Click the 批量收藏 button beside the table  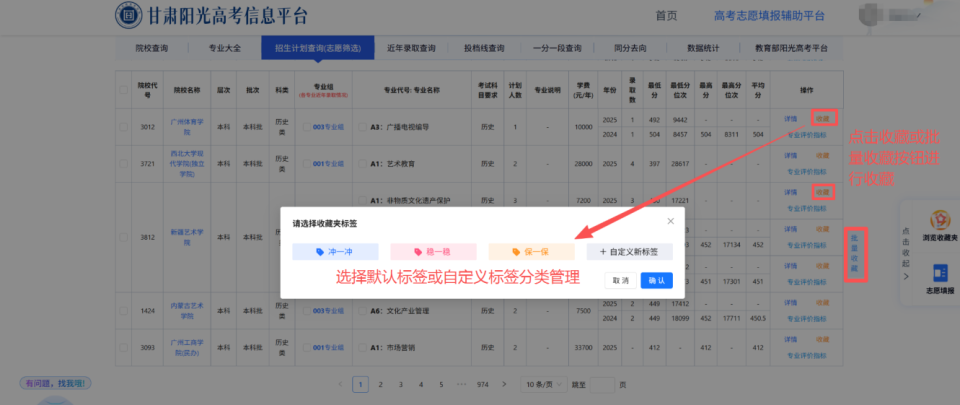coord(855,253)
